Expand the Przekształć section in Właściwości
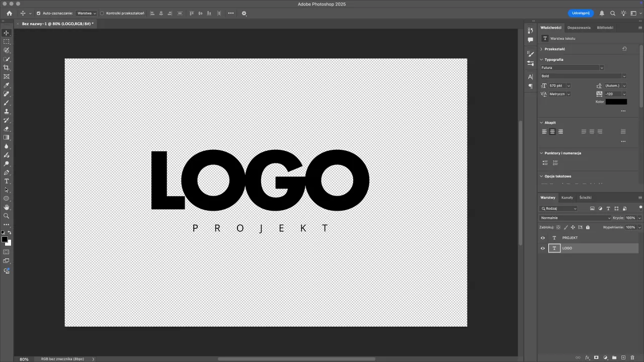The width and height of the screenshot is (644, 362). click(x=541, y=49)
